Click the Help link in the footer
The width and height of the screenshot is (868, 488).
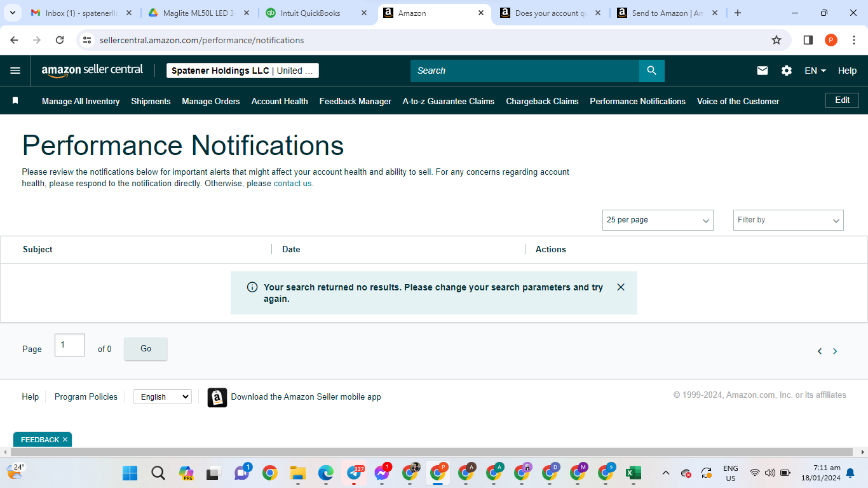[x=31, y=396]
